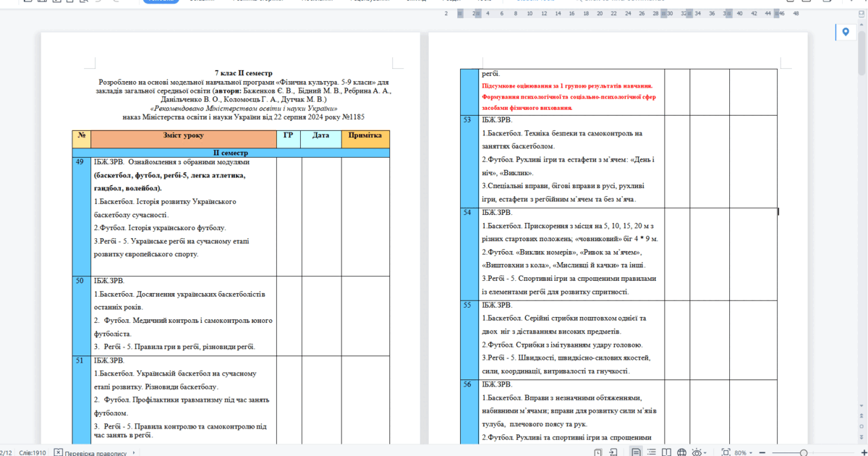Toggle Eye Protection mode

click(x=697, y=452)
